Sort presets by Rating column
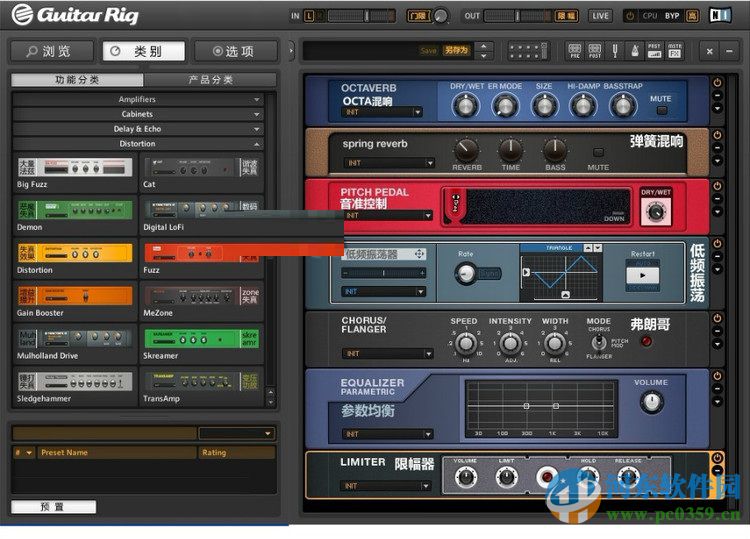This screenshot has height=539, width=750. (x=237, y=452)
